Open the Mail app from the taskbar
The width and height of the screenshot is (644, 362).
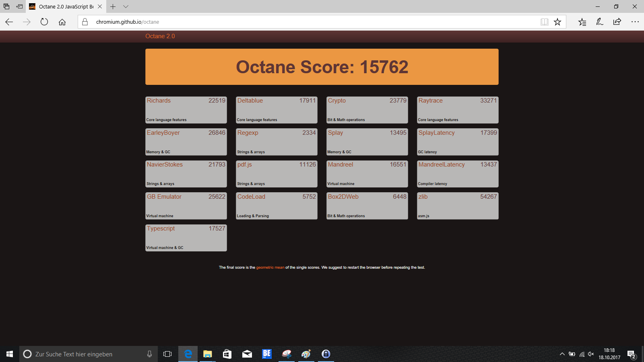247,354
